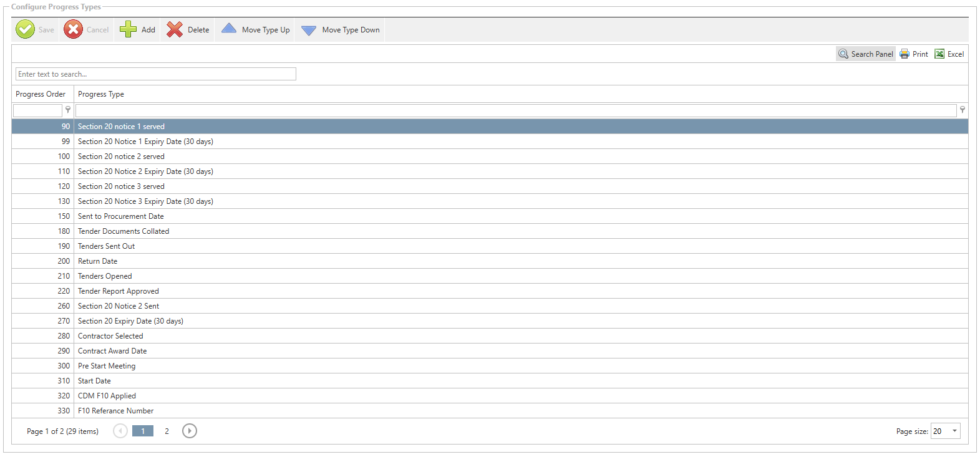
Task: Export the grid using the Excel icon
Action: pos(939,54)
